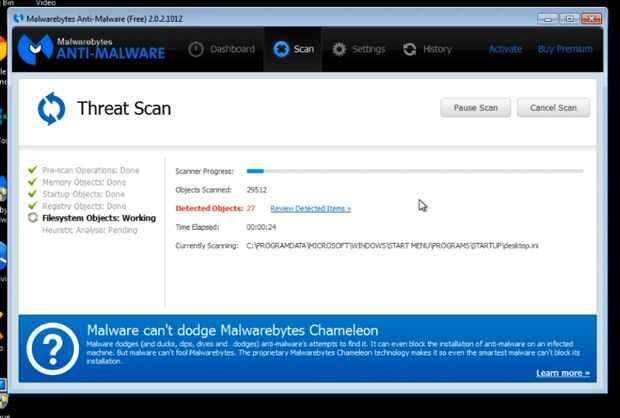Click the Activate link
The height and width of the screenshot is (418, 620).
pyautogui.click(x=505, y=49)
